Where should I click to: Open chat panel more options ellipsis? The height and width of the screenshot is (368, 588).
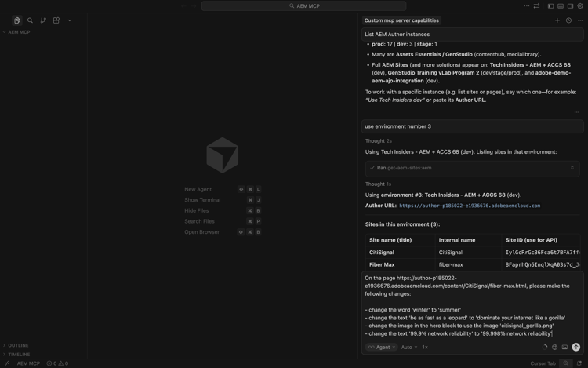580,20
